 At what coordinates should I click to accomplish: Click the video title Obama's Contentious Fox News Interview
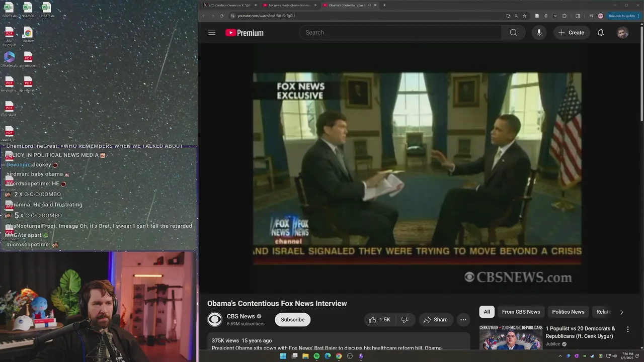point(277,304)
